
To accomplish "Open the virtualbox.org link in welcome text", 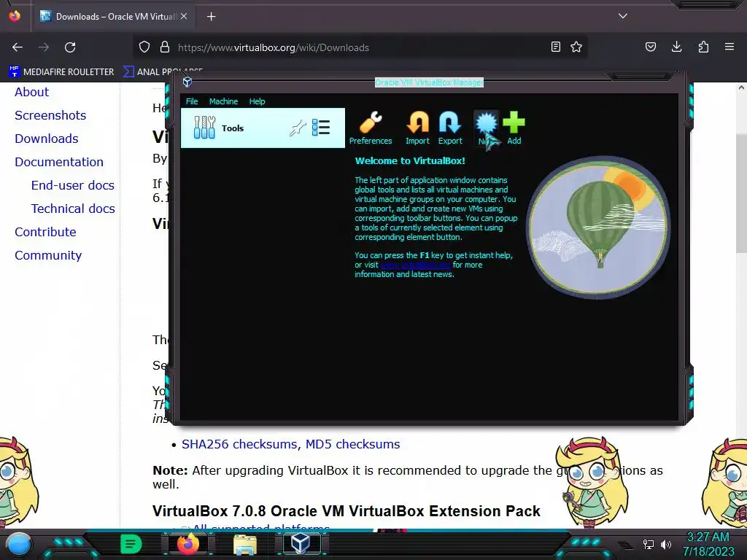I will [x=415, y=265].
